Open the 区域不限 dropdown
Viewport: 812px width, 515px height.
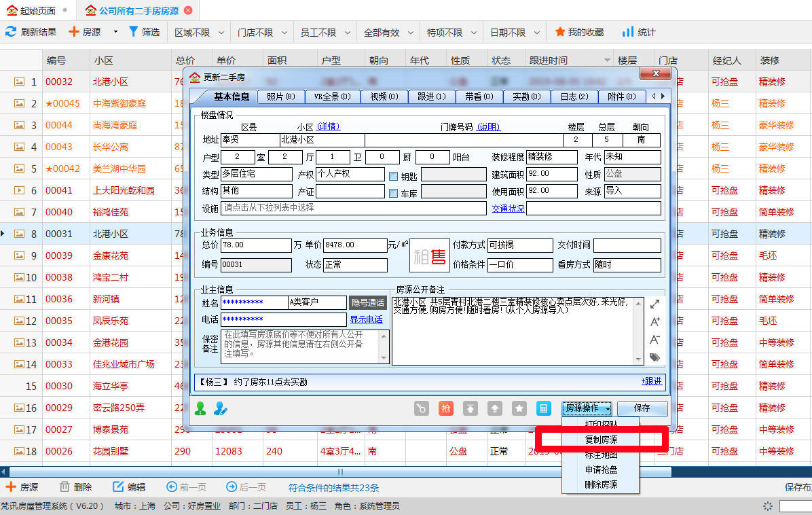click(198, 32)
